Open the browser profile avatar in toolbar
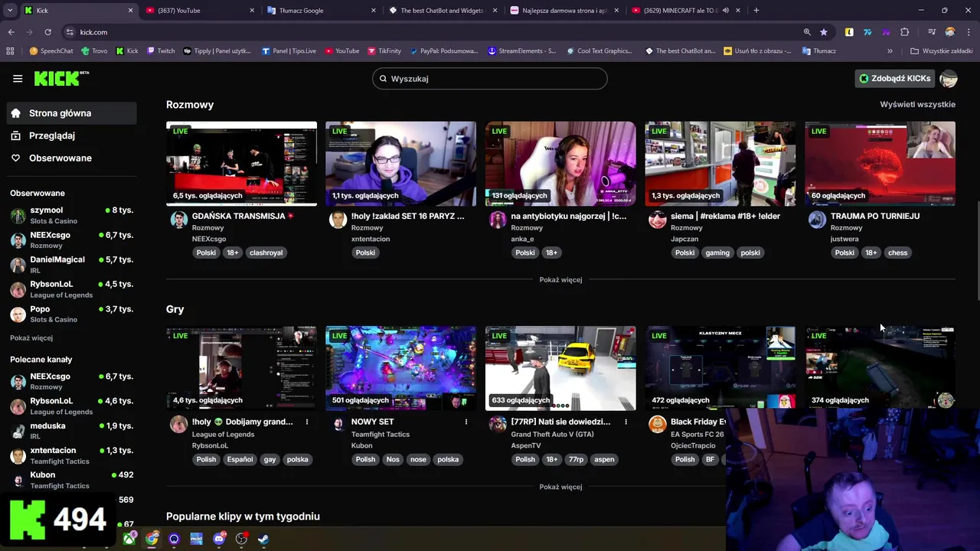 click(x=950, y=32)
